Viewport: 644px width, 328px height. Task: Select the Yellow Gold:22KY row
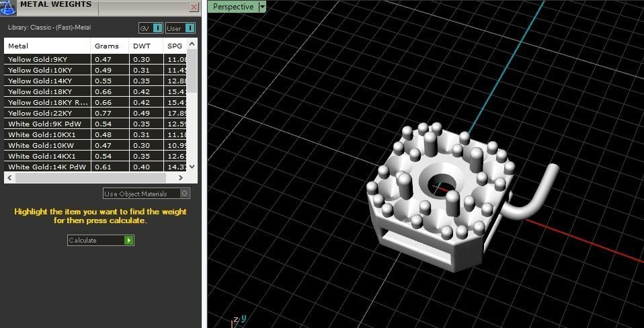pyautogui.click(x=95, y=113)
